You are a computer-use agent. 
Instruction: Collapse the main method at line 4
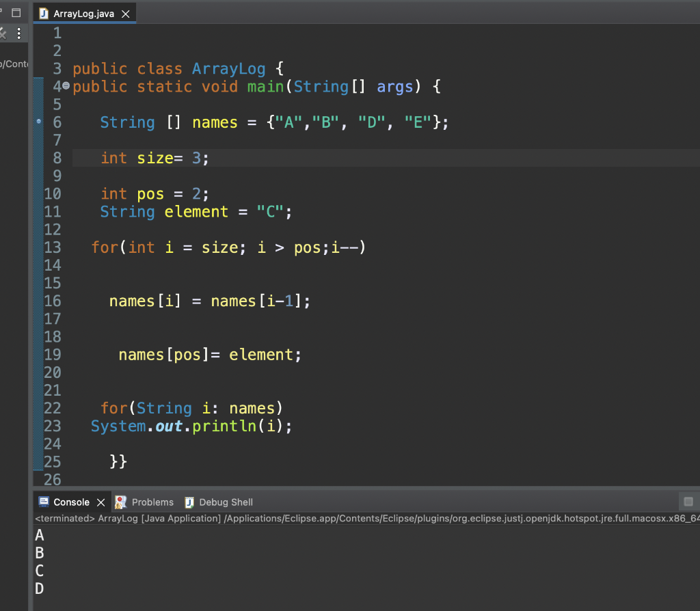pos(66,86)
